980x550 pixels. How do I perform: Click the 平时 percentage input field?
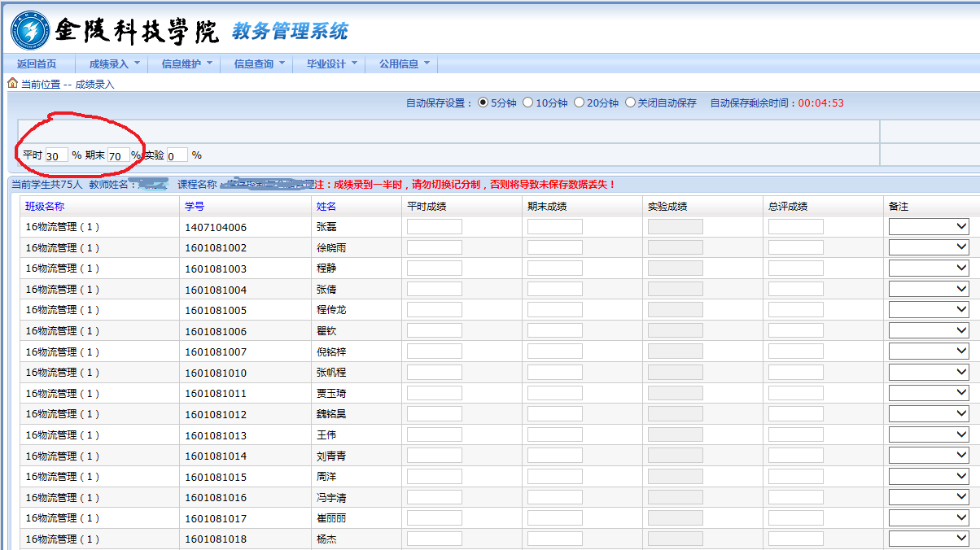pyautogui.click(x=56, y=155)
